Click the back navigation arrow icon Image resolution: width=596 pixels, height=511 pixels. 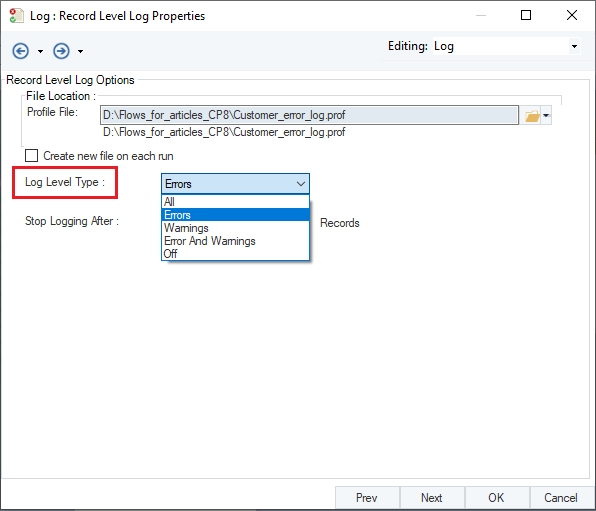[21, 51]
